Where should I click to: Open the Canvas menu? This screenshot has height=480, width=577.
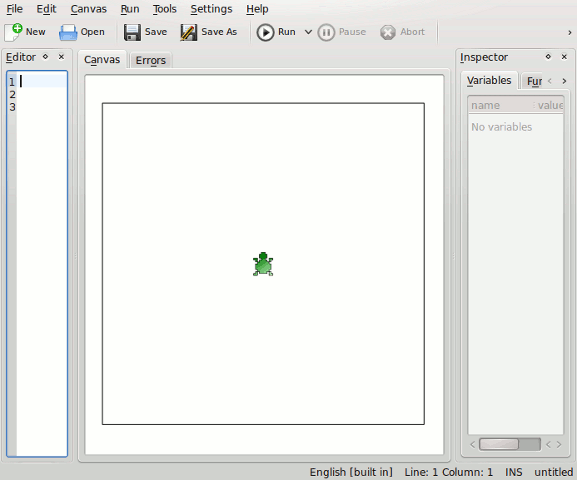click(89, 9)
